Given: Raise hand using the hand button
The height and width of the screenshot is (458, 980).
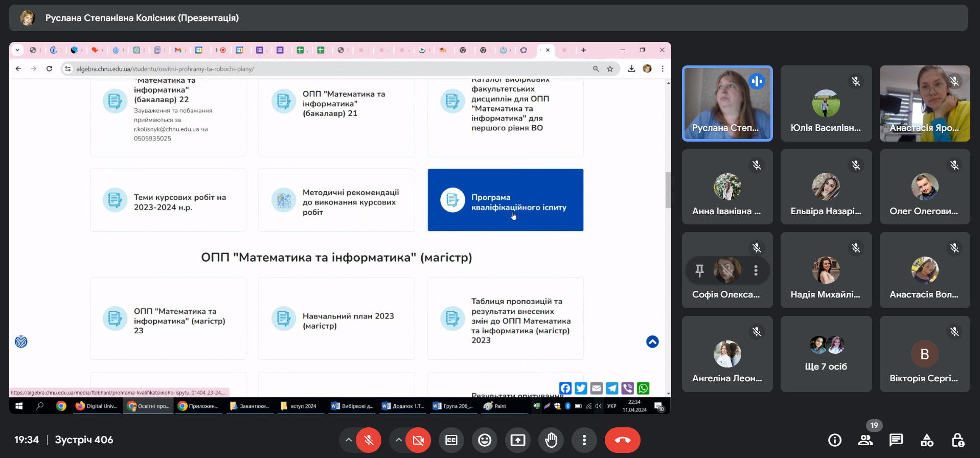Looking at the screenshot, I should (551, 440).
